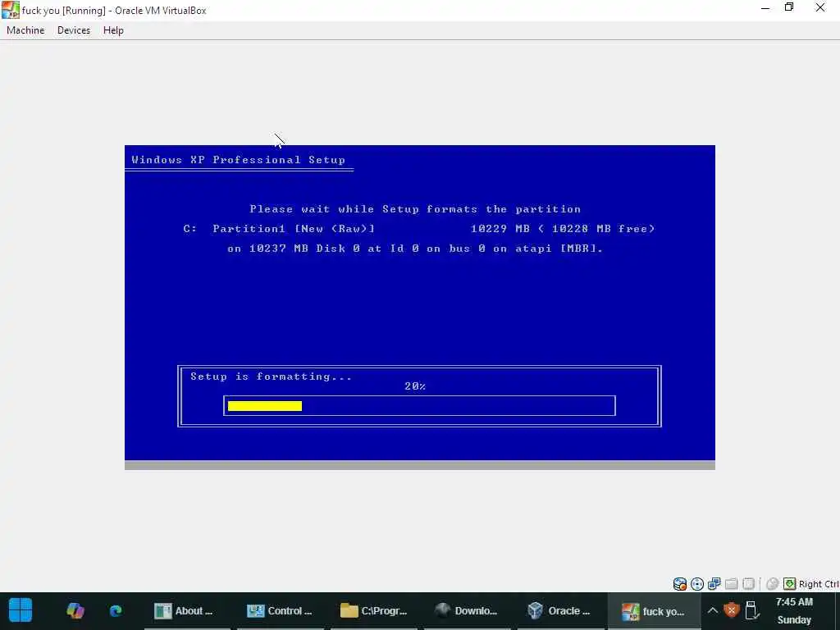
Task: Restore down the VirtualBox window
Action: tap(789, 7)
